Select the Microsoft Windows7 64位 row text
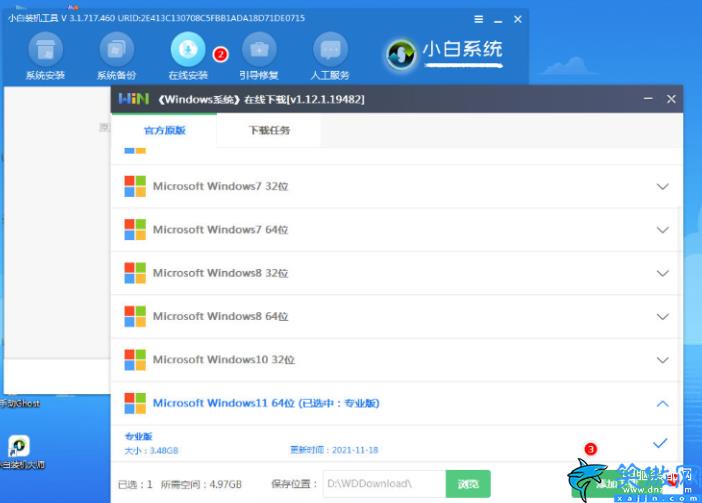This screenshot has height=503, width=702. coord(220,230)
